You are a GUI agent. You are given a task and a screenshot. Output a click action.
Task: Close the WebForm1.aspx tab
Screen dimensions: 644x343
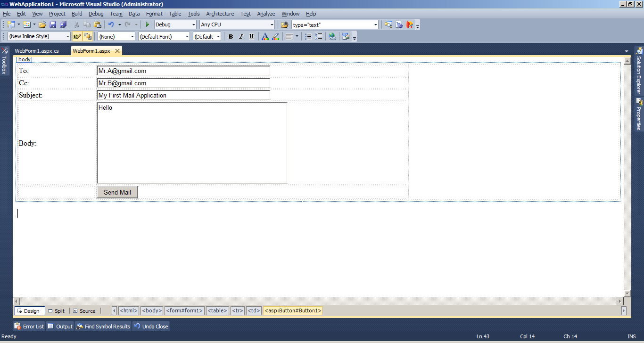tap(117, 51)
